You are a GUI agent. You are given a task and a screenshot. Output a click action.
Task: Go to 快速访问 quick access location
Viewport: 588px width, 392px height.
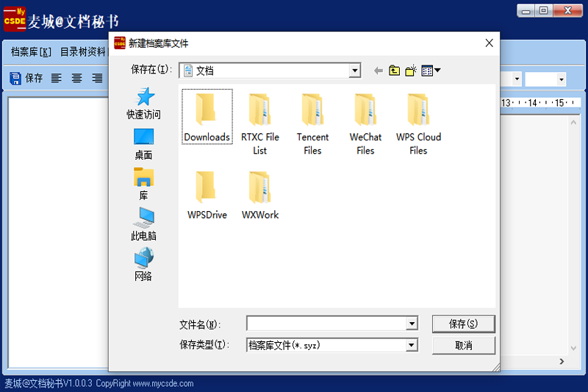click(143, 103)
